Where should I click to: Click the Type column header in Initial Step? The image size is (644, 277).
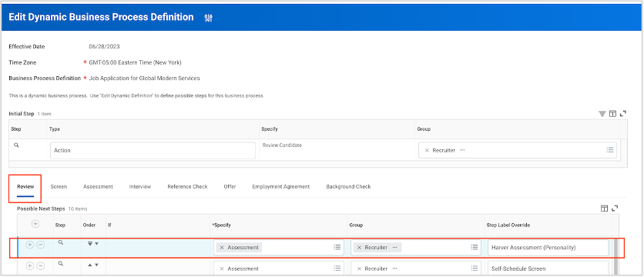pyautogui.click(x=54, y=128)
